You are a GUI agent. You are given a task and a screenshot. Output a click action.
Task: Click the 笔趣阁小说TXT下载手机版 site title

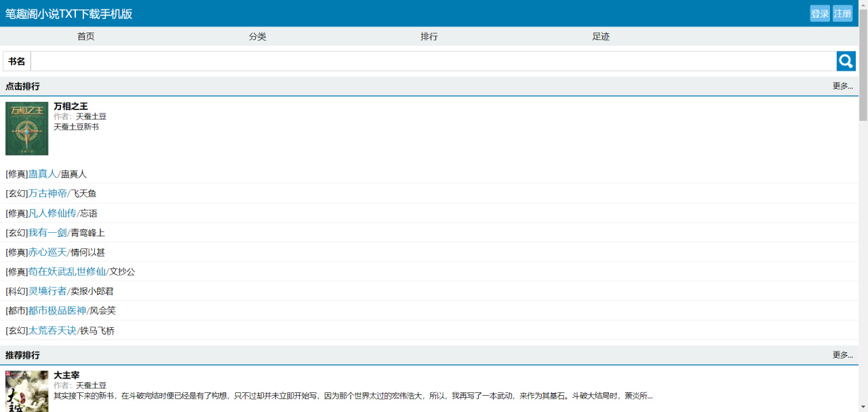point(69,14)
